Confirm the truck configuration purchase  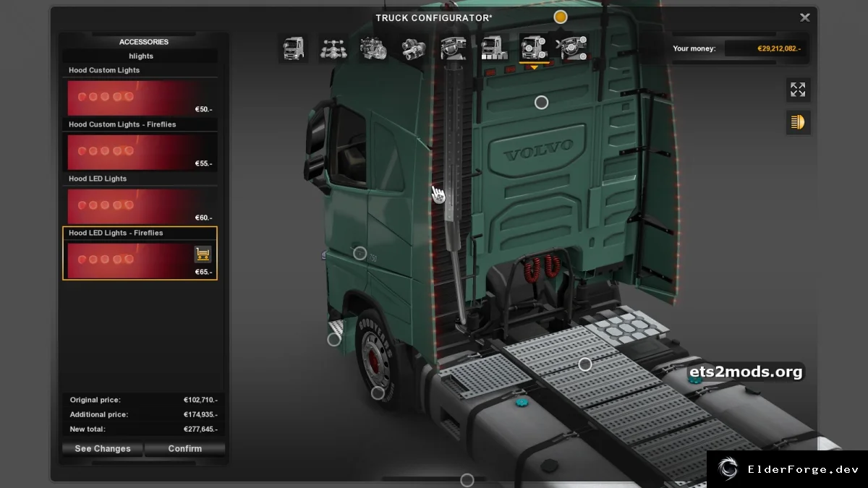185,449
